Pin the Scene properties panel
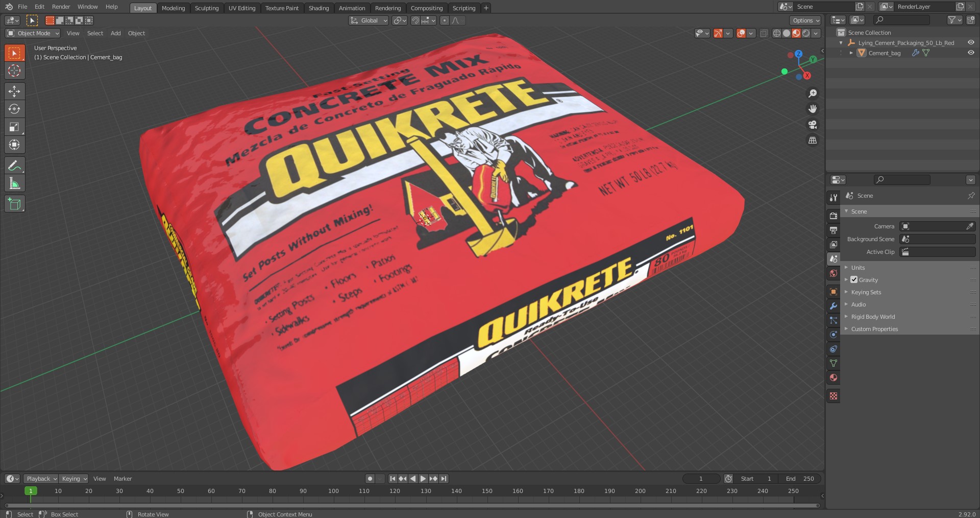The height and width of the screenshot is (518, 980). [971, 196]
